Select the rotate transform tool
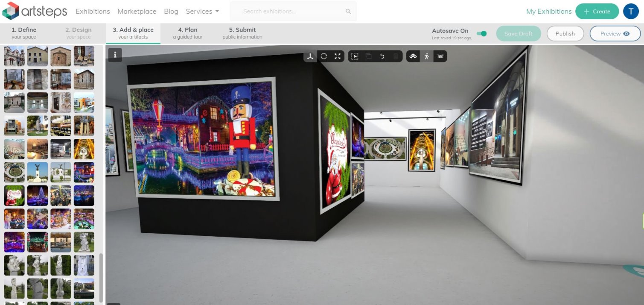Viewport: 644px width, 305px height. 324,56
